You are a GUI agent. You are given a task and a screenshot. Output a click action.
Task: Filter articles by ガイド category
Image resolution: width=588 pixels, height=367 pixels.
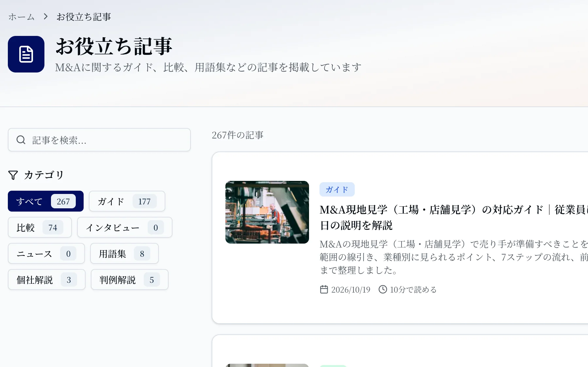pos(127,201)
